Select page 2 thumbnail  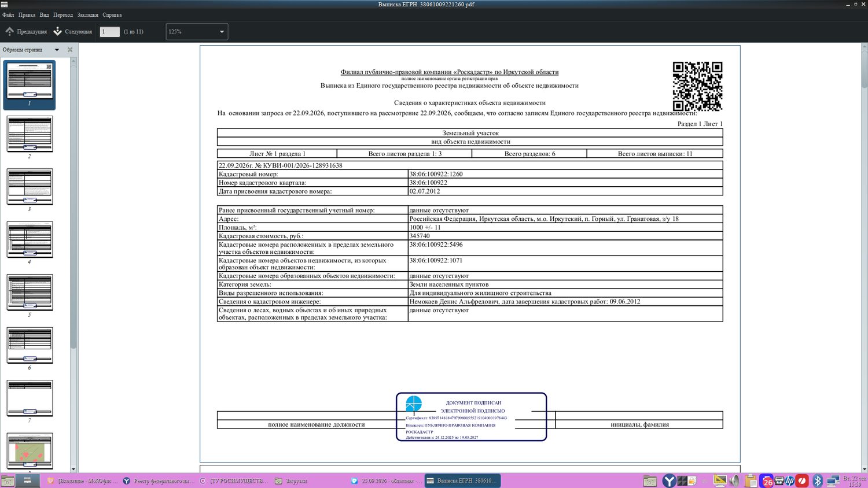(x=30, y=134)
